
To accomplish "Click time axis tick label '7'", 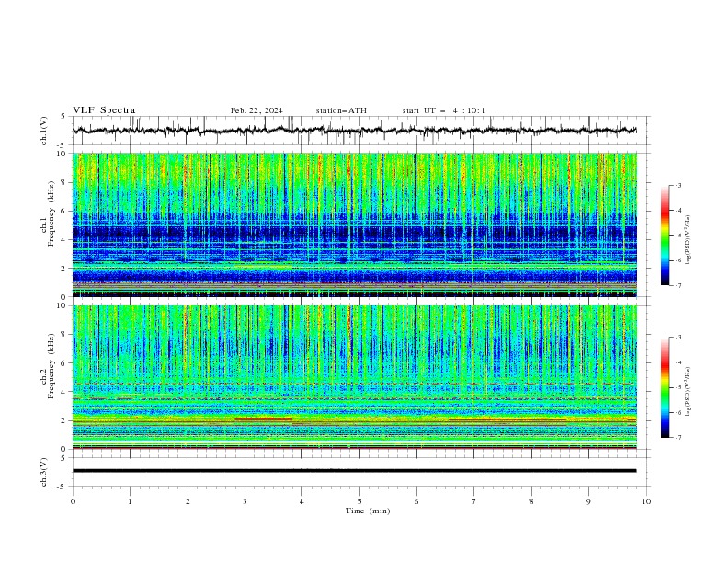I will point(474,501).
